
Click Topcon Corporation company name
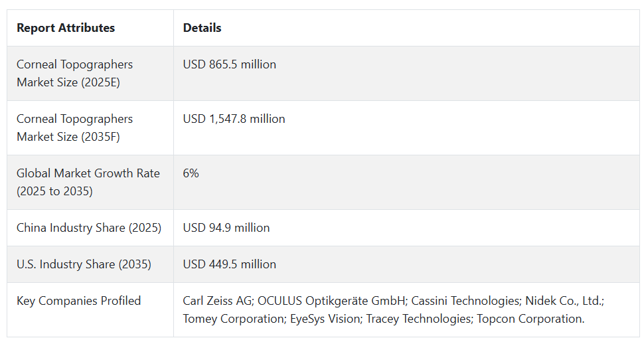529,319
